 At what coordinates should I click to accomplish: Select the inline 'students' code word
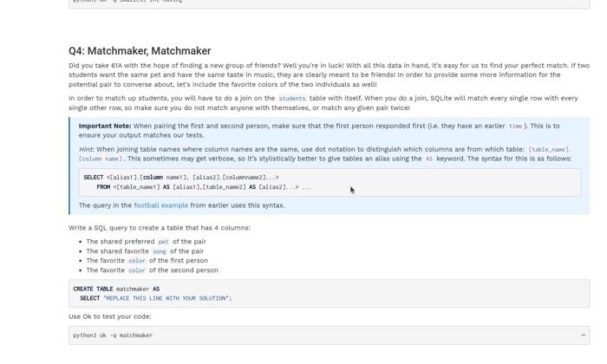292,99
